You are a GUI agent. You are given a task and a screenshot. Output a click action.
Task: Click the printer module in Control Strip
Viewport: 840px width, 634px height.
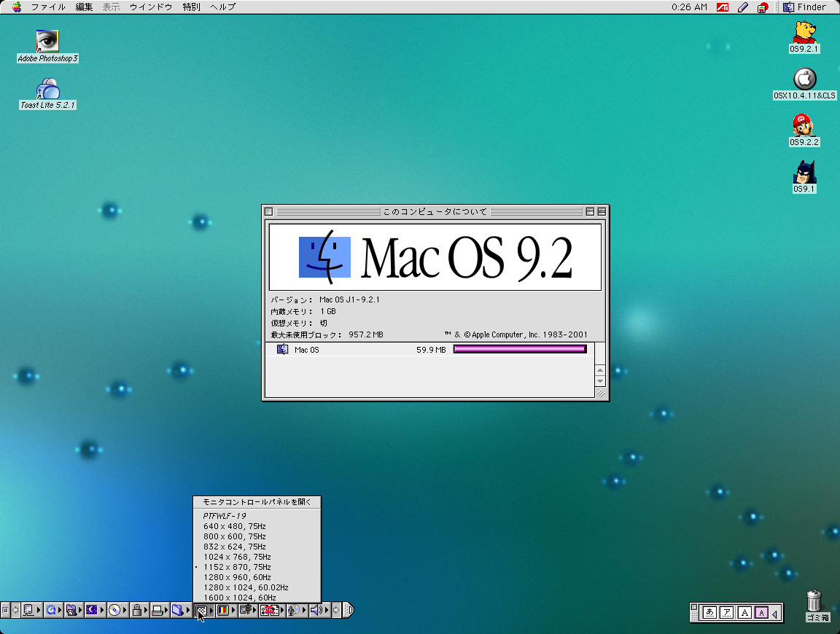(x=157, y=611)
